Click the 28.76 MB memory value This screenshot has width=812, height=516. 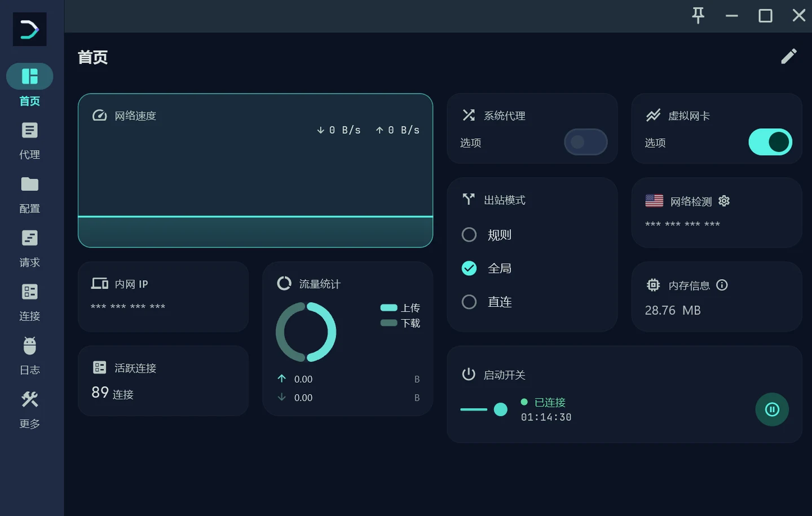coord(673,310)
